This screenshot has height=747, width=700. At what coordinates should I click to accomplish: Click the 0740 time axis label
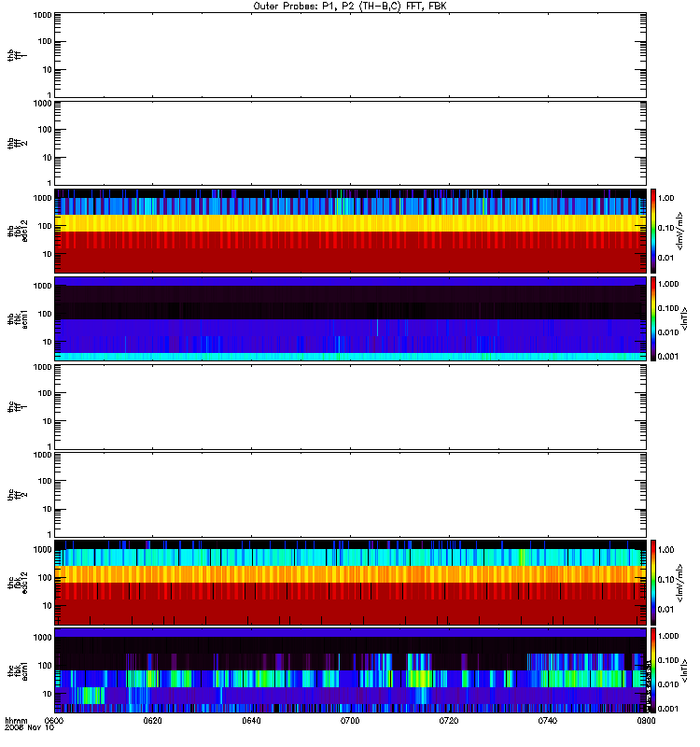[548, 721]
